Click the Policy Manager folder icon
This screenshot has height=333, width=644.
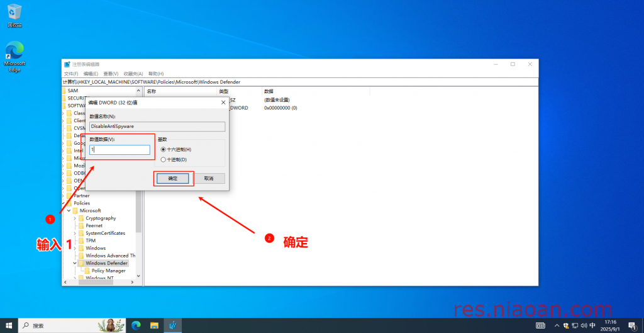tap(87, 271)
